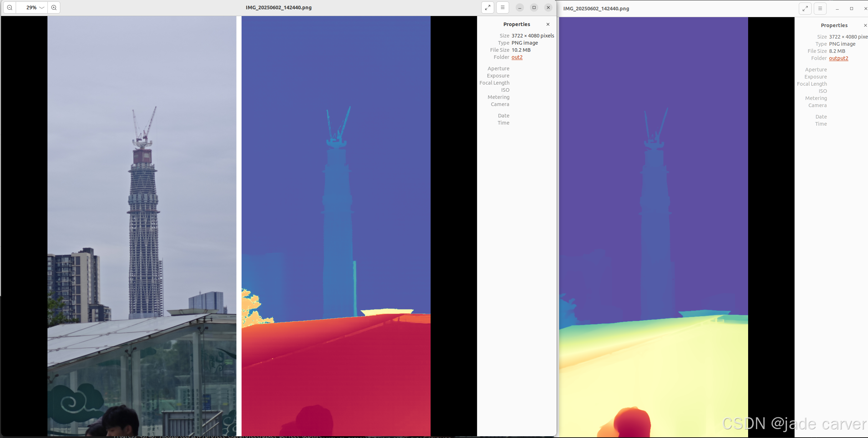Viewport: 868px width, 438px height.
Task: Click the zoom in magnifier icon
Action: (x=54, y=7)
